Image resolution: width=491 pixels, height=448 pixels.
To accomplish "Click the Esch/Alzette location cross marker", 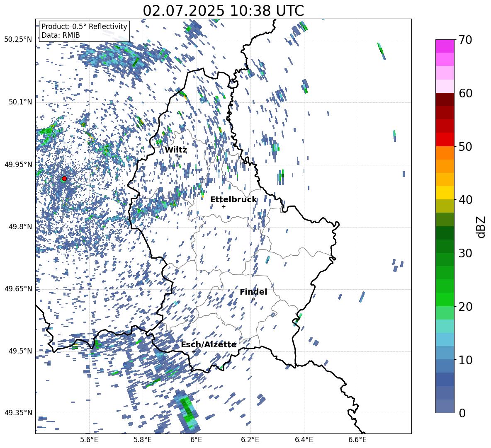I will tap(194, 351).
